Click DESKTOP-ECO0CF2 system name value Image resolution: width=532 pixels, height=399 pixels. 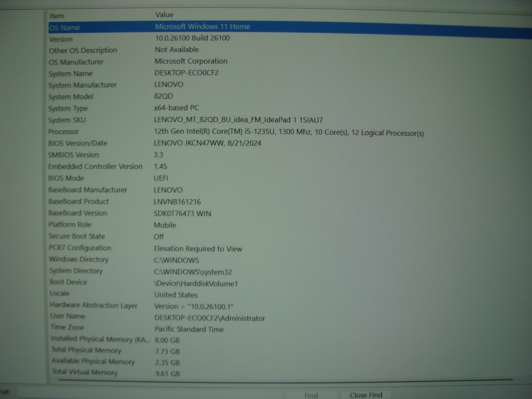pos(187,73)
